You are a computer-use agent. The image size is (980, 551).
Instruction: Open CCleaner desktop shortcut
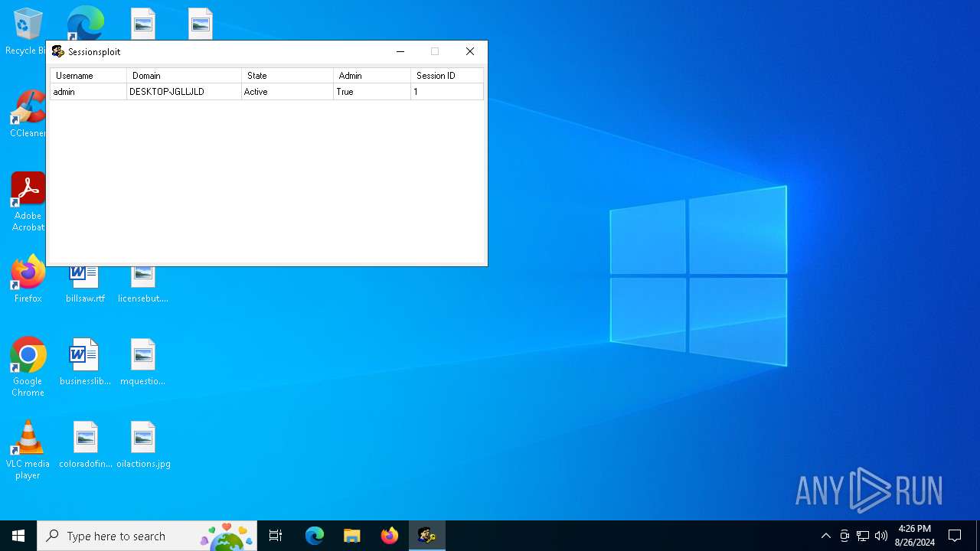28,115
